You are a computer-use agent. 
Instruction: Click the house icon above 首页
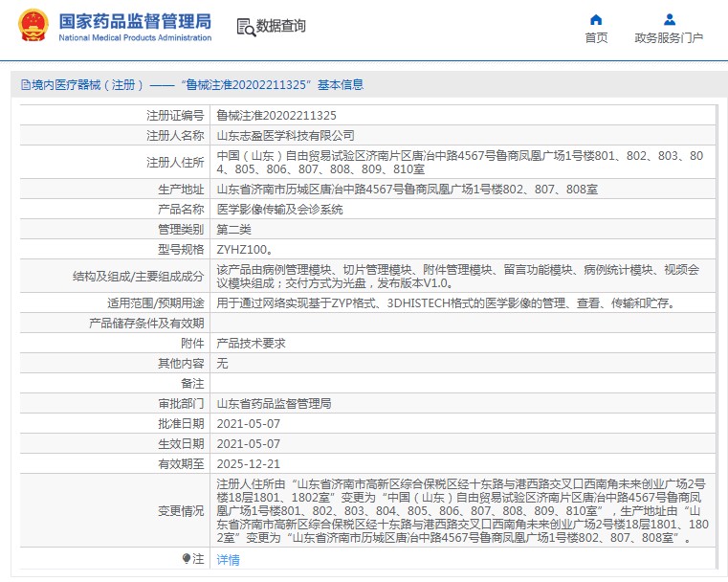click(x=596, y=19)
